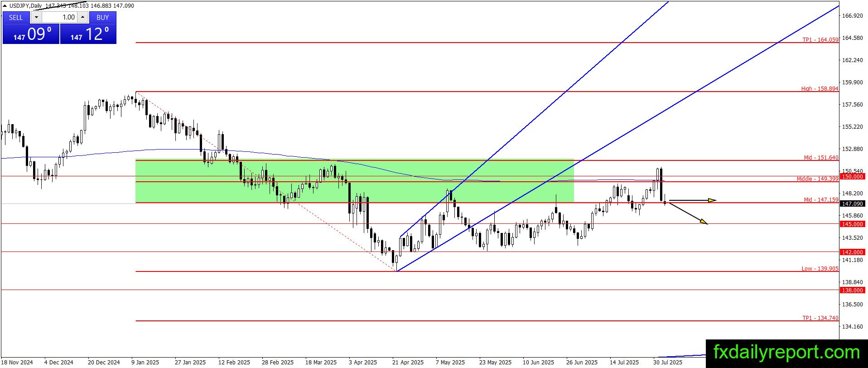
Task: Click the red 138.000 price label
Action: (x=852, y=290)
